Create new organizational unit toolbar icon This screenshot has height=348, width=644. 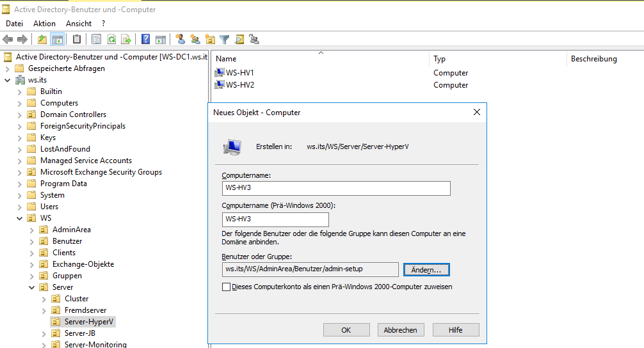point(210,40)
